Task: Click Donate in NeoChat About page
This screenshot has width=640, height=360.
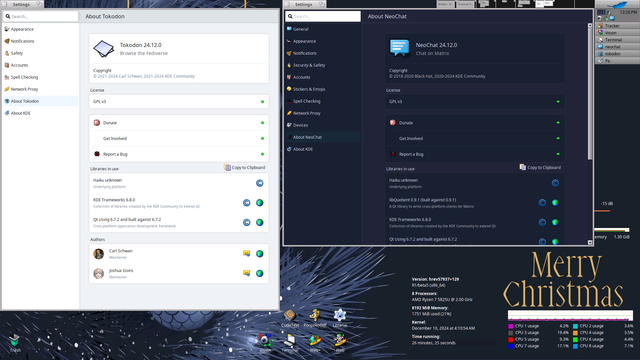Action: pos(475,123)
